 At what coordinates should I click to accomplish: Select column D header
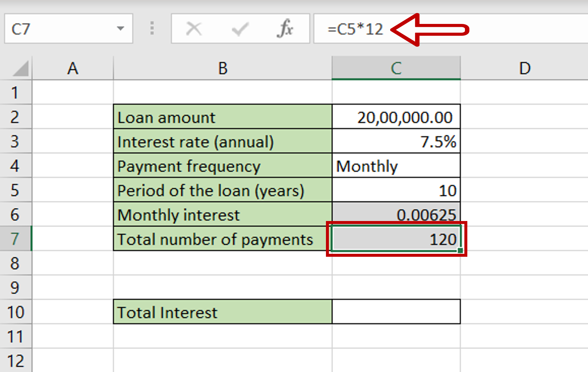coord(524,68)
